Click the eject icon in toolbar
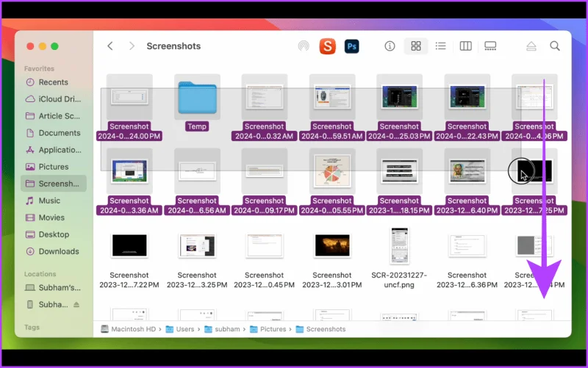 tap(531, 46)
